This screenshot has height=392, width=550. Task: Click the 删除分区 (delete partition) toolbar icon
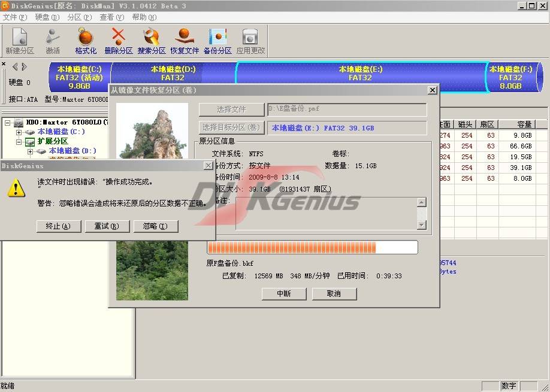point(119,41)
